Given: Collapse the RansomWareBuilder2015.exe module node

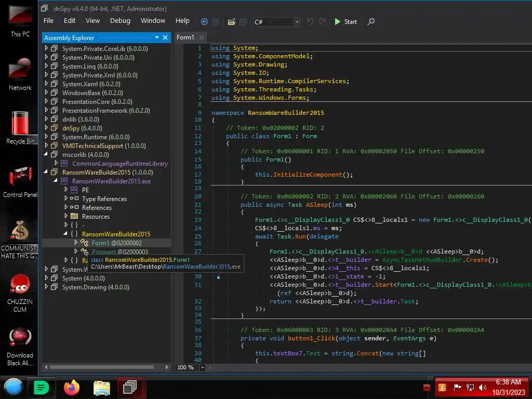Looking at the screenshot, I should click(56, 181).
